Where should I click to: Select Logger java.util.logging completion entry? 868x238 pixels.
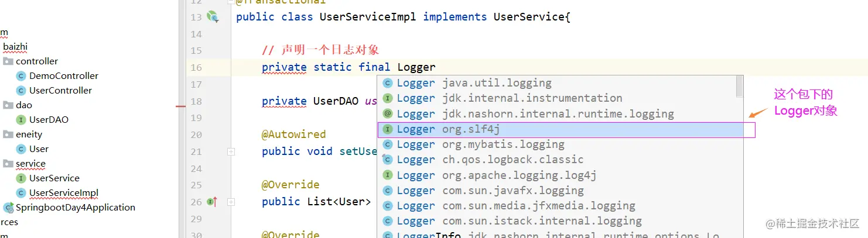click(560, 83)
